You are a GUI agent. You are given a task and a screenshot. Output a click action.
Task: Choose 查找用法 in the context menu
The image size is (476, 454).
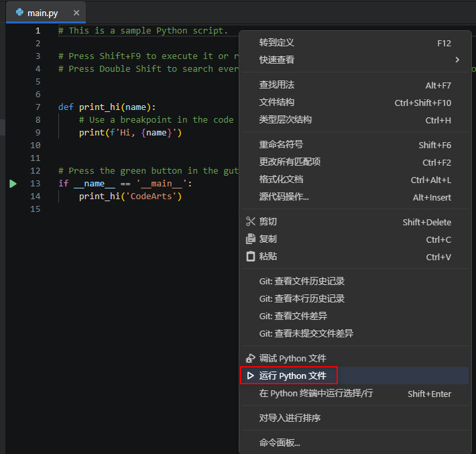(277, 85)
